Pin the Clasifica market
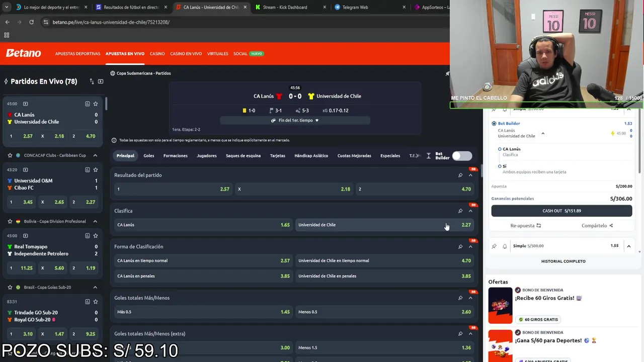 (460, 211)
